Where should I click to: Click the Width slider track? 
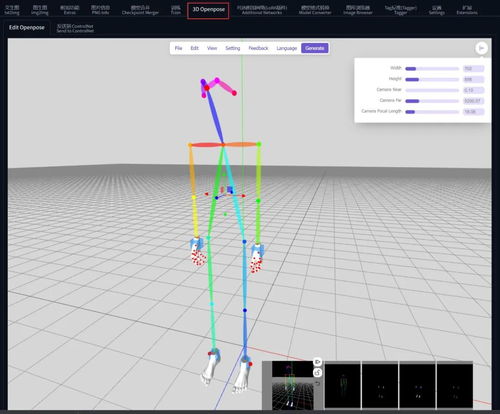(432, 69)
